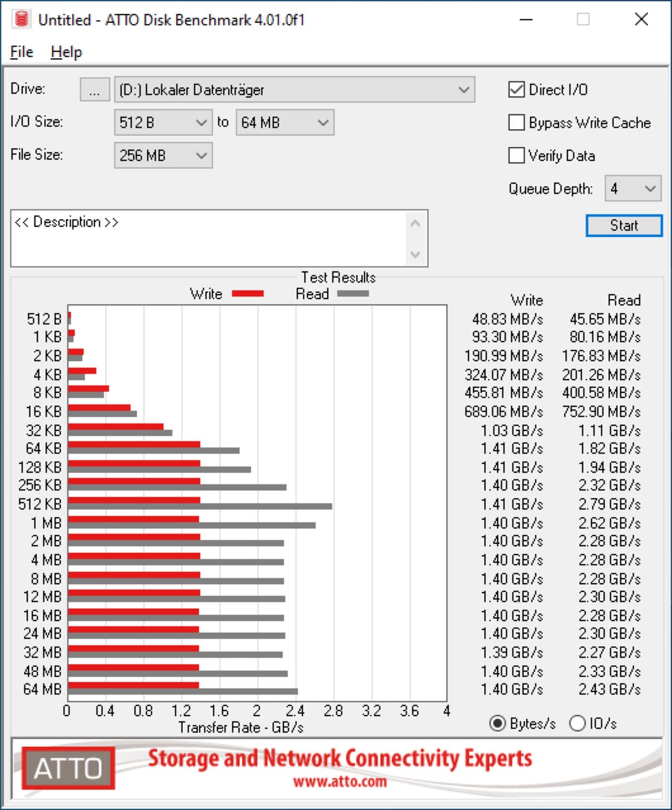Click the 4 KB row label in chart

tap(47, 375)
